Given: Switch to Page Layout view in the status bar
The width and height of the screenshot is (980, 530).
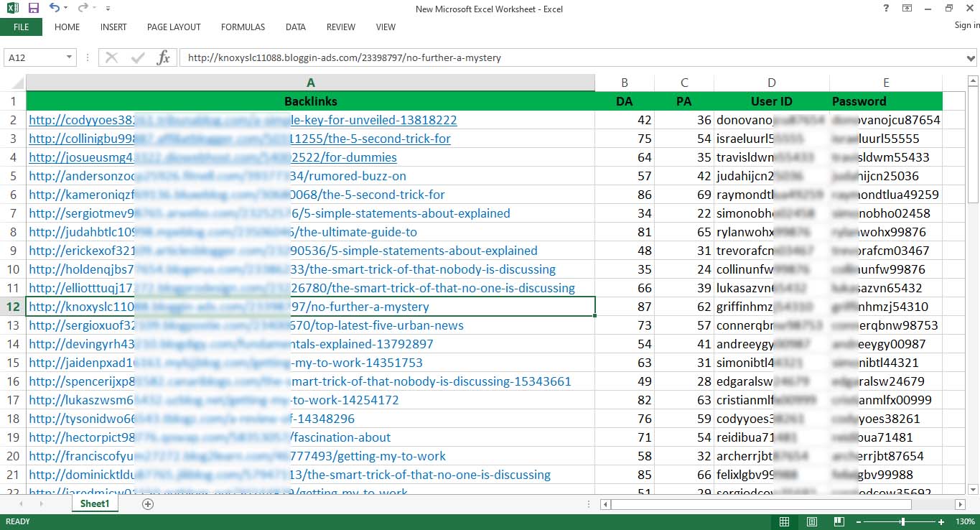Looking at the screenshot, I should pyautogui.click(x=811, y=521).
